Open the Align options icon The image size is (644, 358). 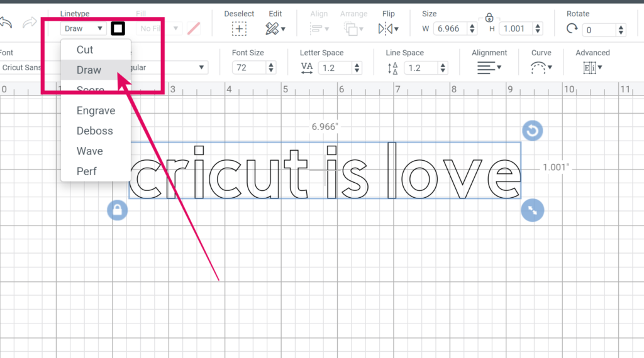point(319,29)
